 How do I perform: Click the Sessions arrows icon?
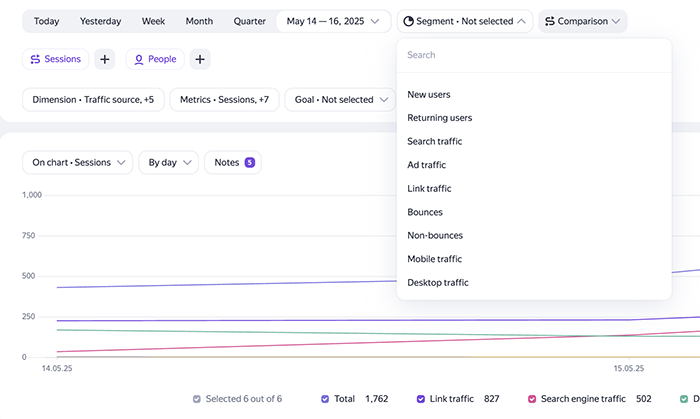[x=35, y=59]
